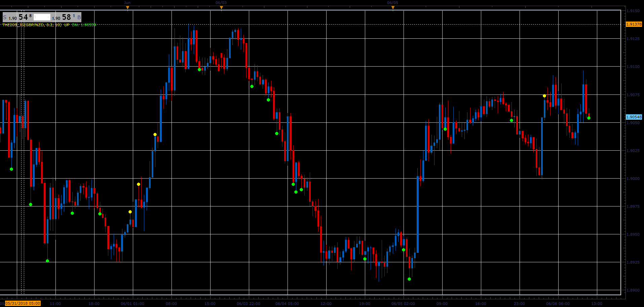
Task: Click the 1.9025 price axis label
Action: [633, 151]
